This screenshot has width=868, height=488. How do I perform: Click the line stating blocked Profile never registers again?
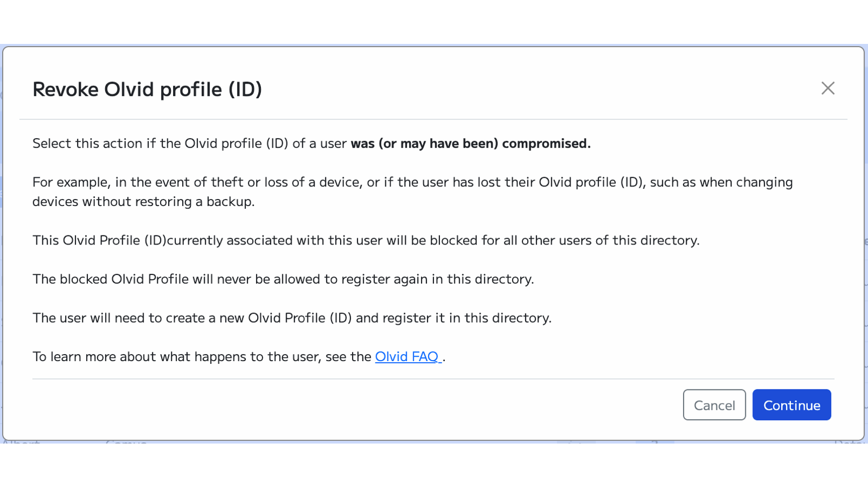[x=283, y=279]
